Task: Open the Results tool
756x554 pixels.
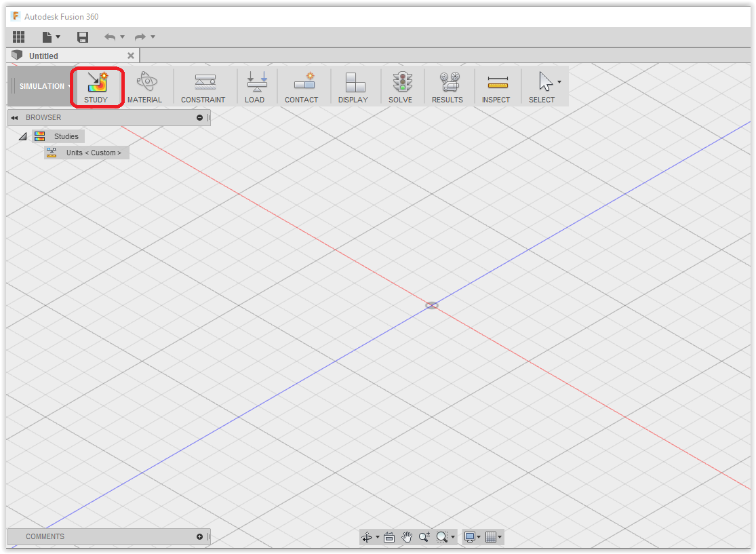Action: (447, 86)
